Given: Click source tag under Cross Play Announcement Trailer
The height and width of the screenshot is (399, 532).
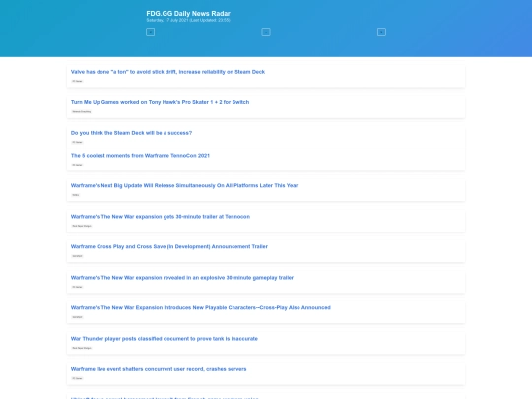Looking at the screenshot, I should point(77,256).
